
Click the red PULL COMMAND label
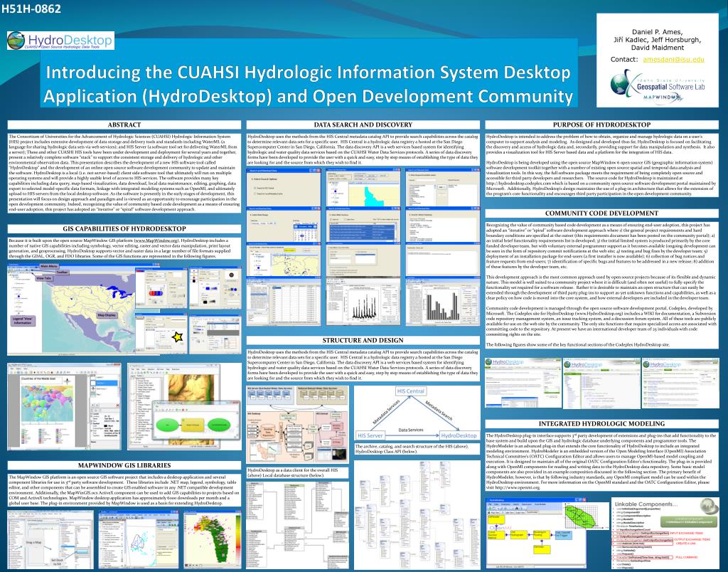(x=686, y=556)
